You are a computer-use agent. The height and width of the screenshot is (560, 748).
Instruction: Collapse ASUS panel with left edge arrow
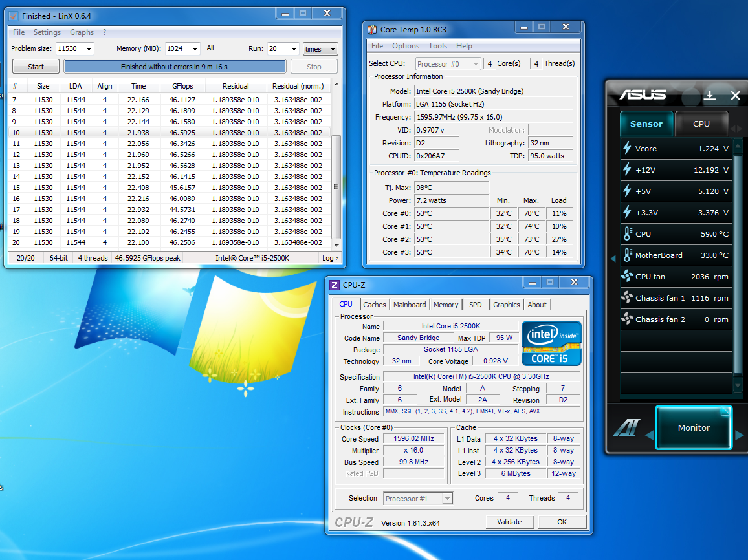pos(613,258)
